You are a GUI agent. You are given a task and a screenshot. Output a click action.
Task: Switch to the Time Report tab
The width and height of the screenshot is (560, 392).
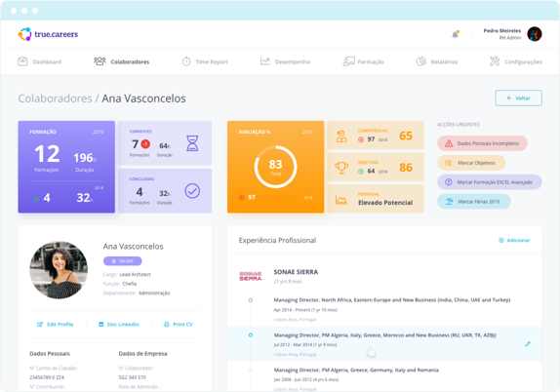[205, 61]
